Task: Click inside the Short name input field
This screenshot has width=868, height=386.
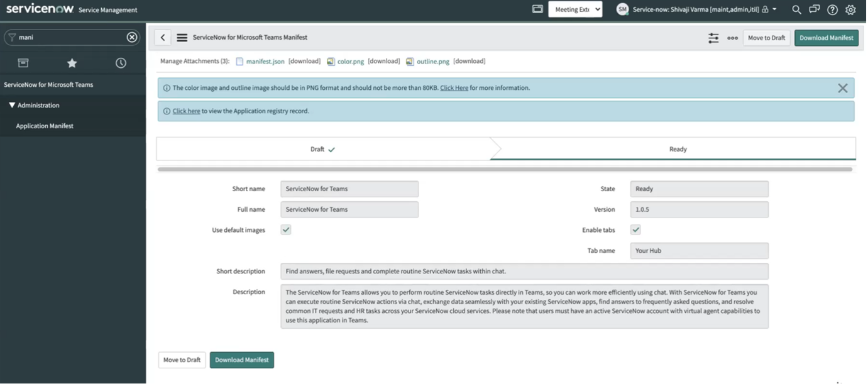Action: pos(349,189)
